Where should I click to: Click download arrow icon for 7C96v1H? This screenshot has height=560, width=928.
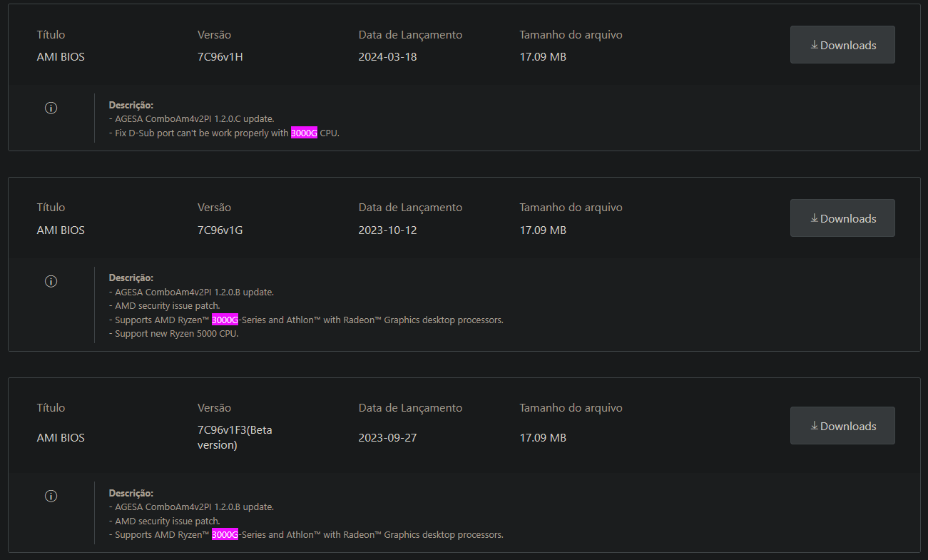814,45
